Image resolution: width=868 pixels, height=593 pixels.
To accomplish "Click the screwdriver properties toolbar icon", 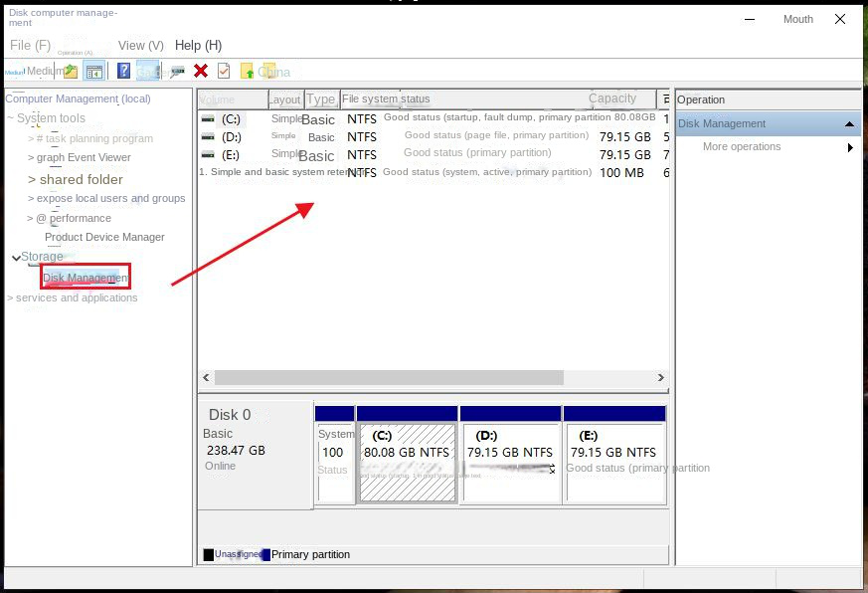I will point(177,71).
